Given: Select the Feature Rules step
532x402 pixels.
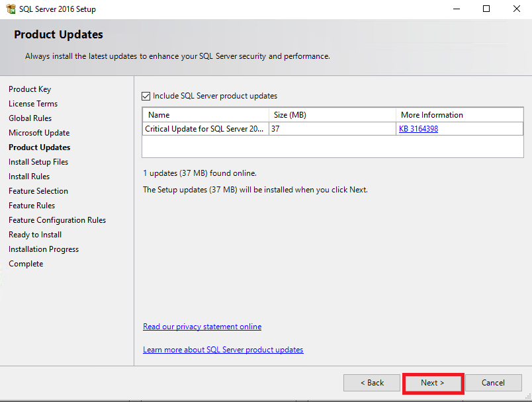Looking at the screenshot, I should pos(32,206).
